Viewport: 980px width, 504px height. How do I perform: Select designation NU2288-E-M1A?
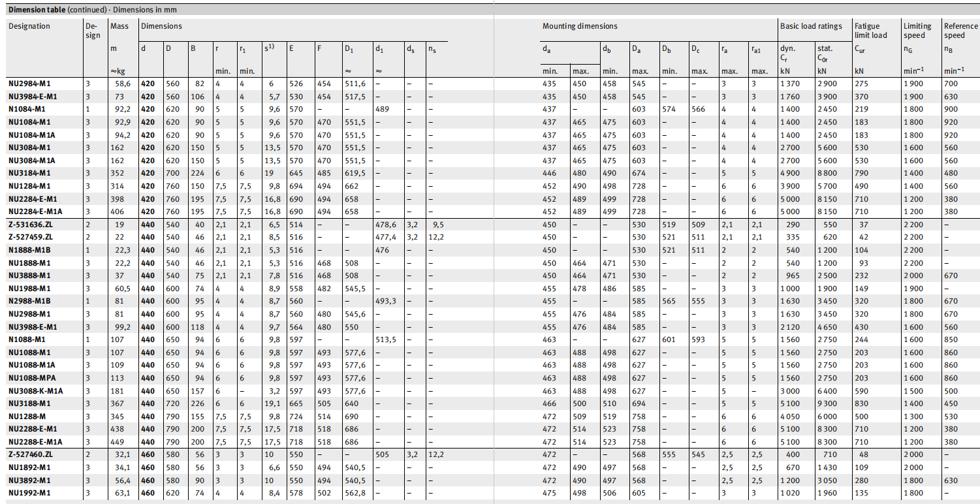pyautogui.click(x=35, y=442)
